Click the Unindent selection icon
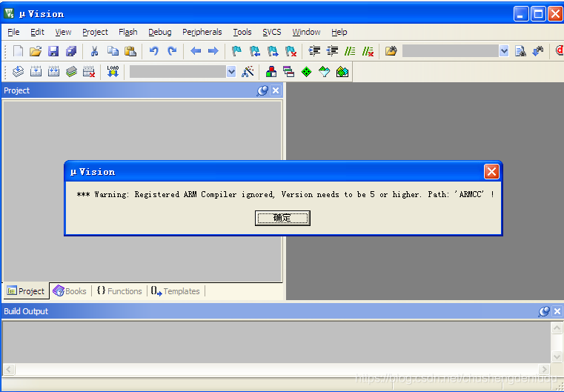564x392 pixels. point(332,51)
